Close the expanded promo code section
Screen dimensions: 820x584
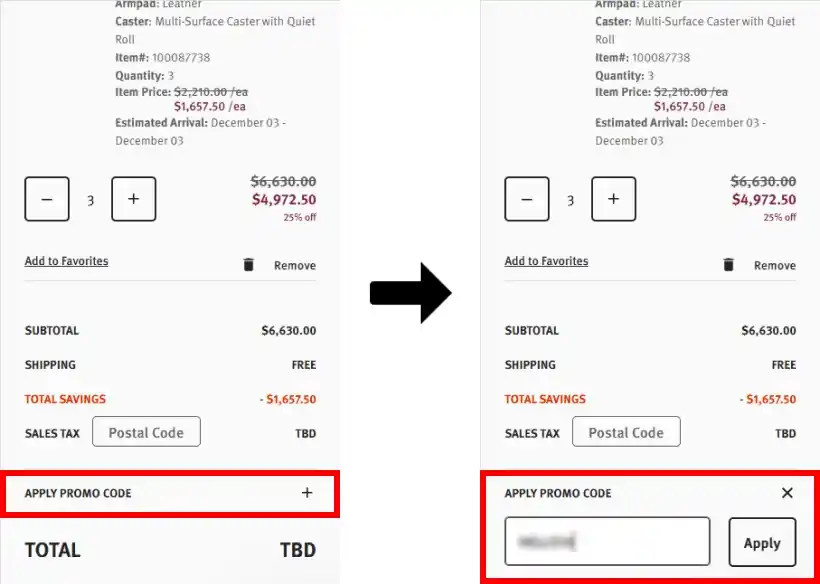(787, 493)
